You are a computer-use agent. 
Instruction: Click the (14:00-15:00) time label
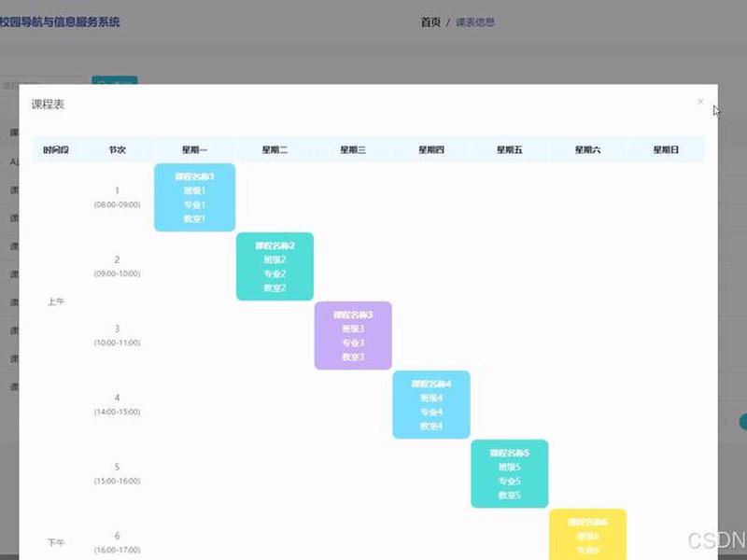point(118,412)
